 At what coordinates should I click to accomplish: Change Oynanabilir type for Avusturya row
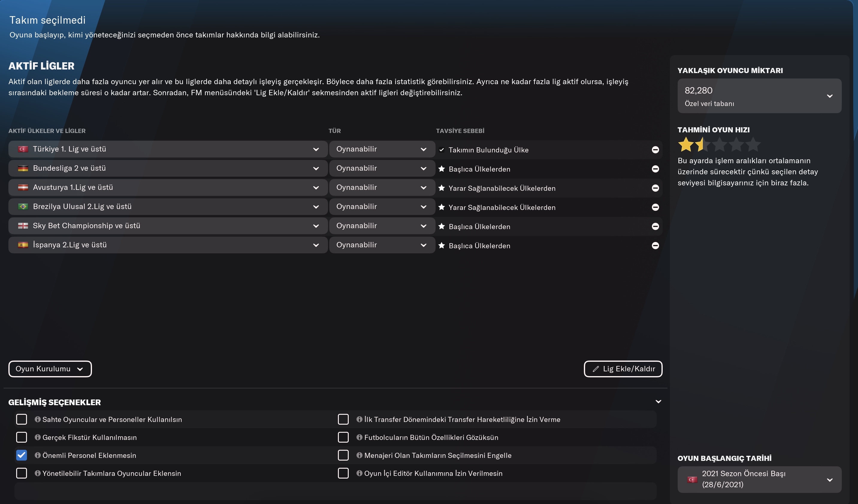[382, 187]
